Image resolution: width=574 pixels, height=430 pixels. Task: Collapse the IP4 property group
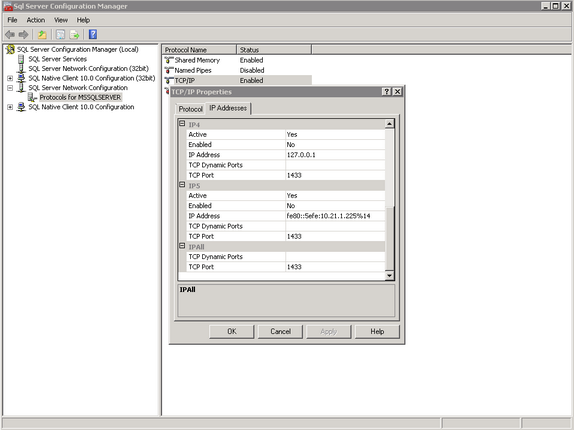point(182,124)
